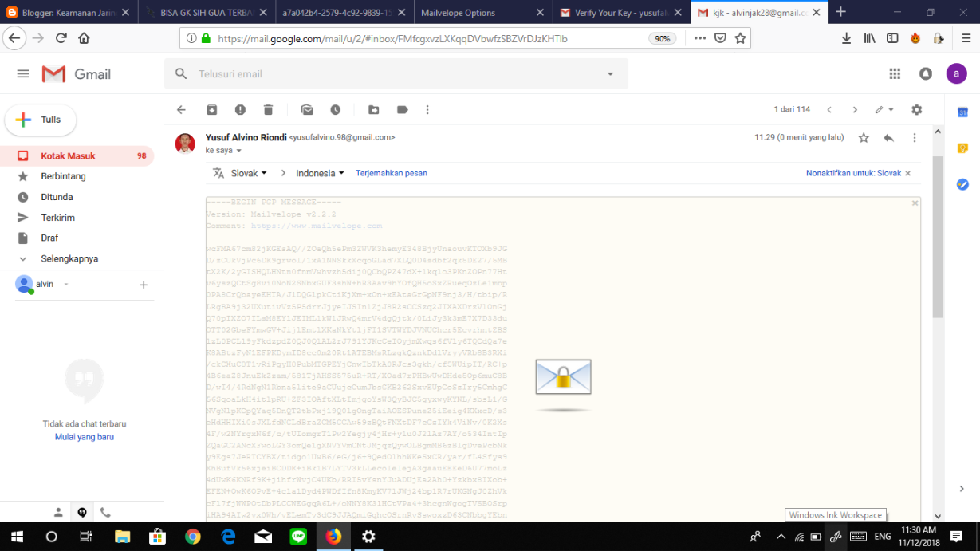Click the Hangouts conversations tab icon

(81, 513)
